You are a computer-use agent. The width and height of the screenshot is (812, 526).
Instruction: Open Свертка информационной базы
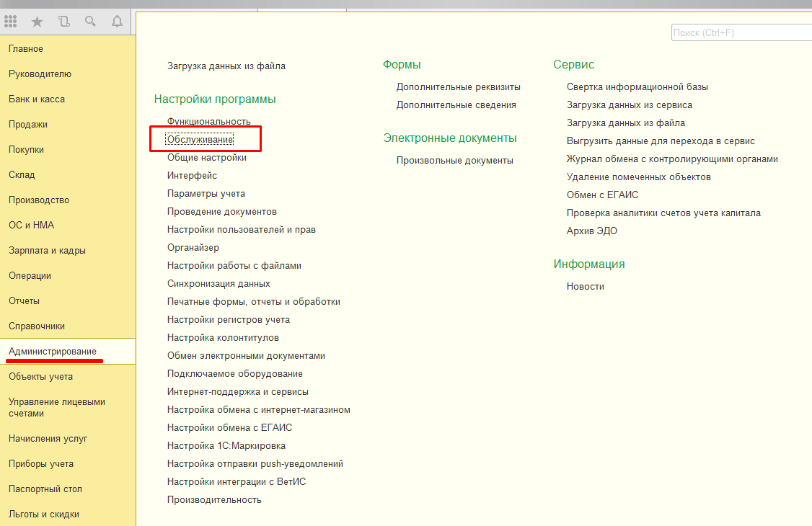click(x=637, y=87)
